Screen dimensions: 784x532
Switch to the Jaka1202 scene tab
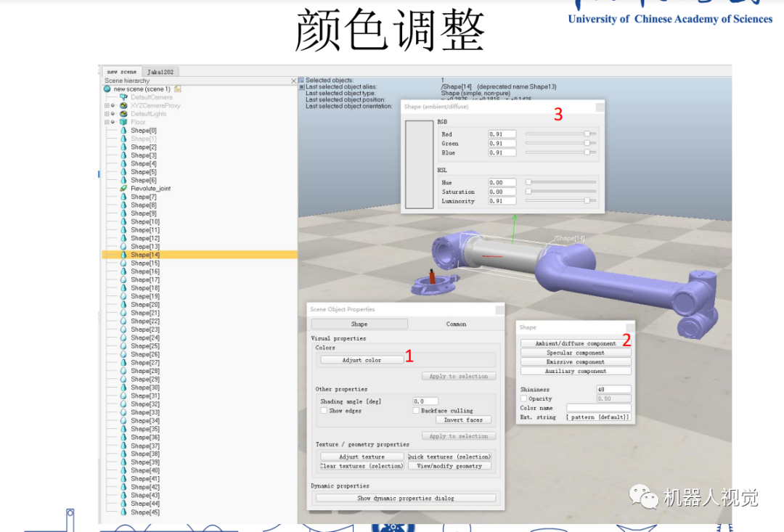(x=159, y=70)
